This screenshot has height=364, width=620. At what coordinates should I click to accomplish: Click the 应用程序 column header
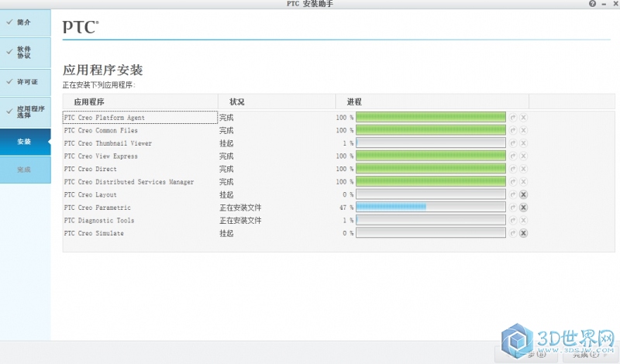[x=89, y=102]
